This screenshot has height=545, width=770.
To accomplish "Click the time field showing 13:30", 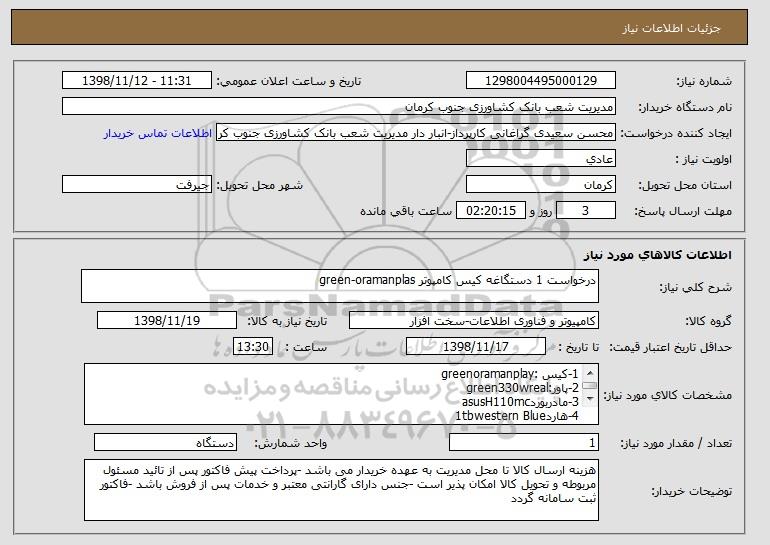I will [253, 347].
